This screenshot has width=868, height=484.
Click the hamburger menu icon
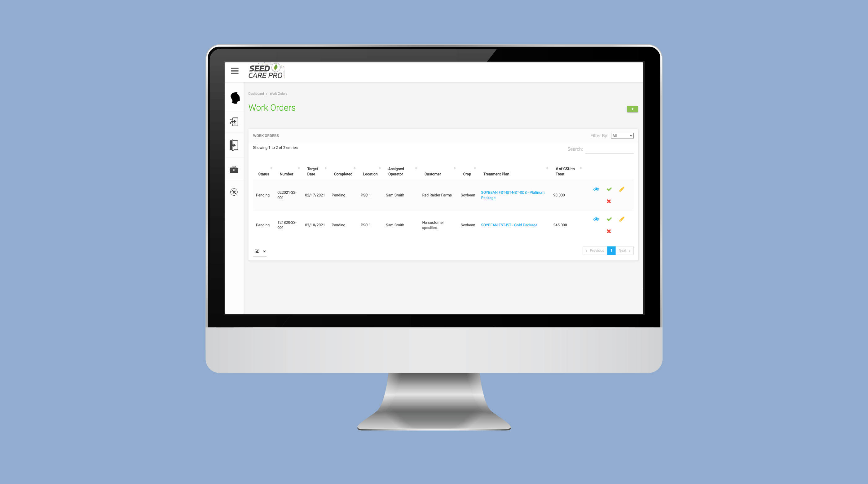click(x=235, y=70)
